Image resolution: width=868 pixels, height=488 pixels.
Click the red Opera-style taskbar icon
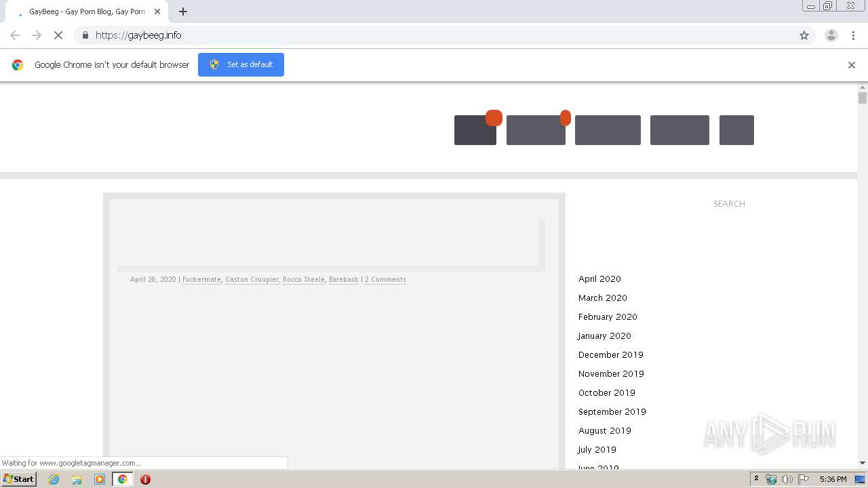[x=145, y=479]
